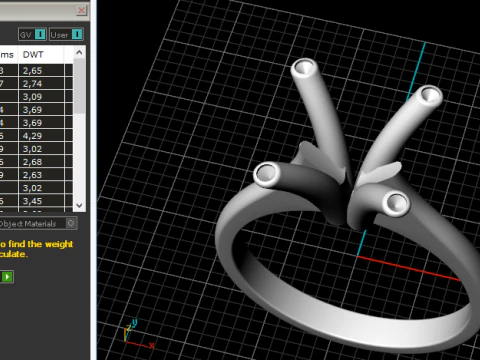Select the 2,68 DWT cell
Image resolution: width=480 pixels, height=360 pixels.
point(41,162)
